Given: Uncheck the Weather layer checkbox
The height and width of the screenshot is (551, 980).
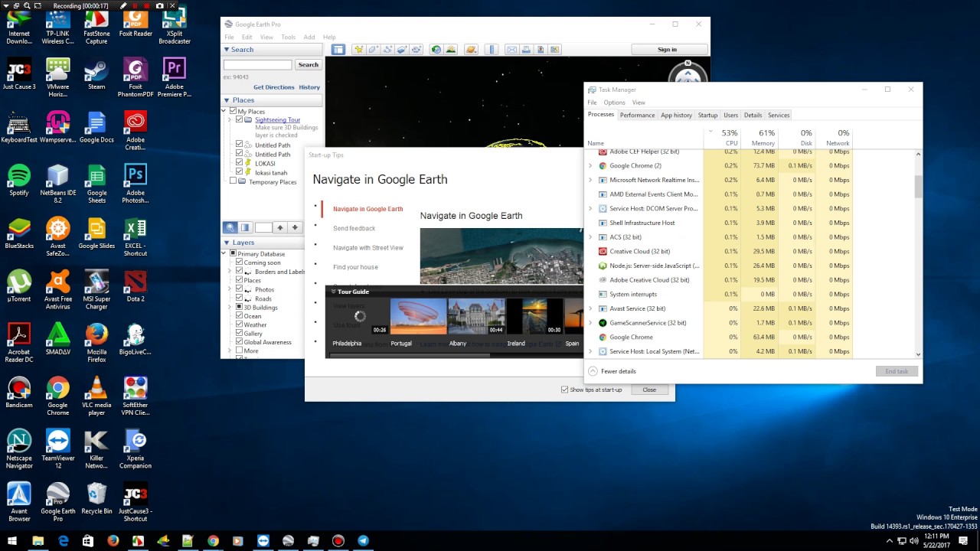Looking at the screenshot, I should [240, 324].
